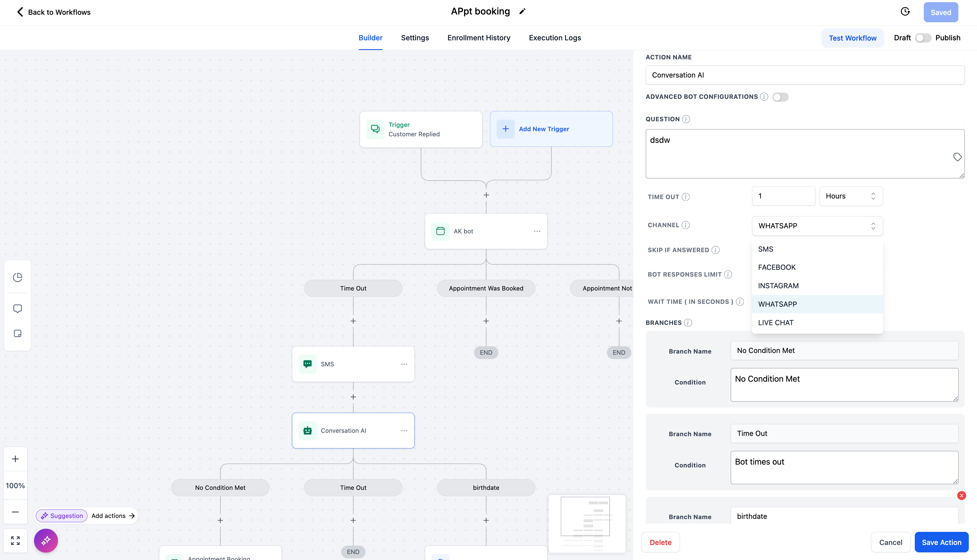The height and width of the screenshot is (560, 977).
Task: Remove birthdate branch with red X
Action: point(961,495)
